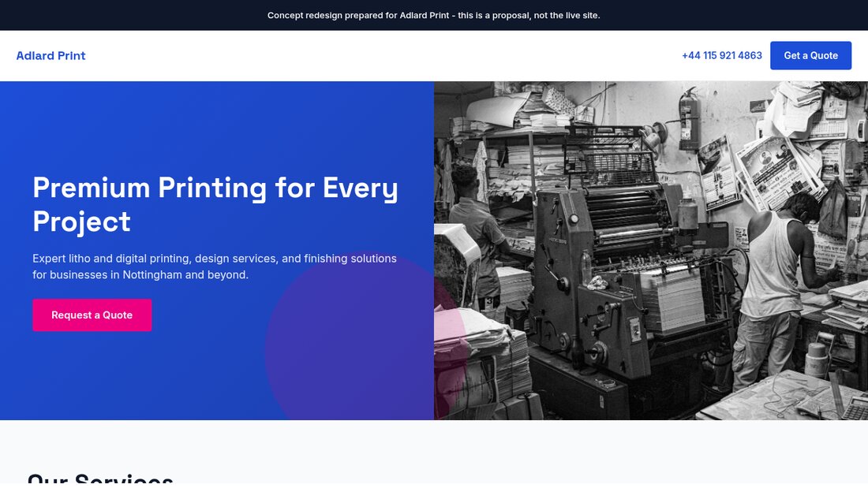The height and width of the screenshot is (488, 868).
Task: Open the Get a Quote header button
Action: [x=810, y=55]
